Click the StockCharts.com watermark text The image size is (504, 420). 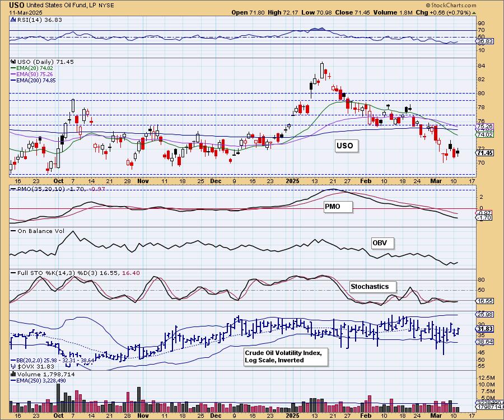[451, 5]
